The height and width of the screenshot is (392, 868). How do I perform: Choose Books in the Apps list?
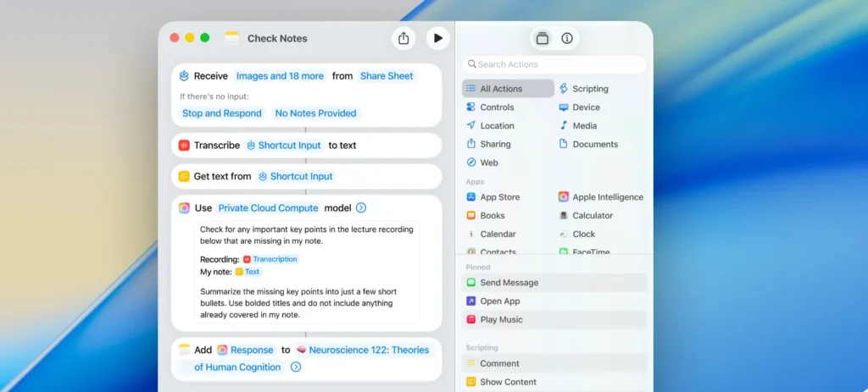(485, 216)
